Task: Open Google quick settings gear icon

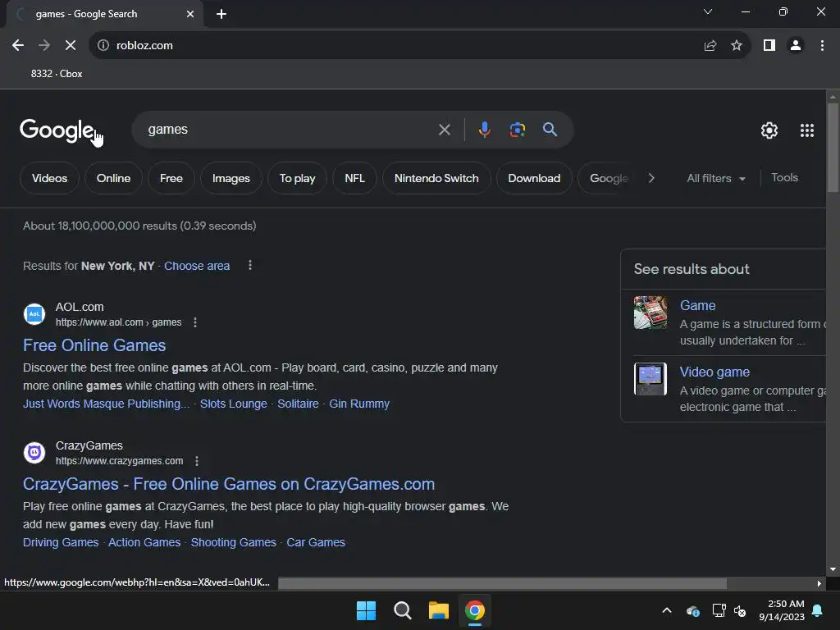Action: click(769, 130)
